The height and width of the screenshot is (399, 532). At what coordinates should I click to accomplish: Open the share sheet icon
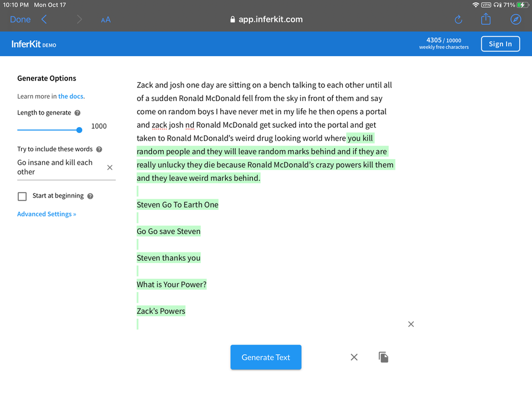pos(486,19)
